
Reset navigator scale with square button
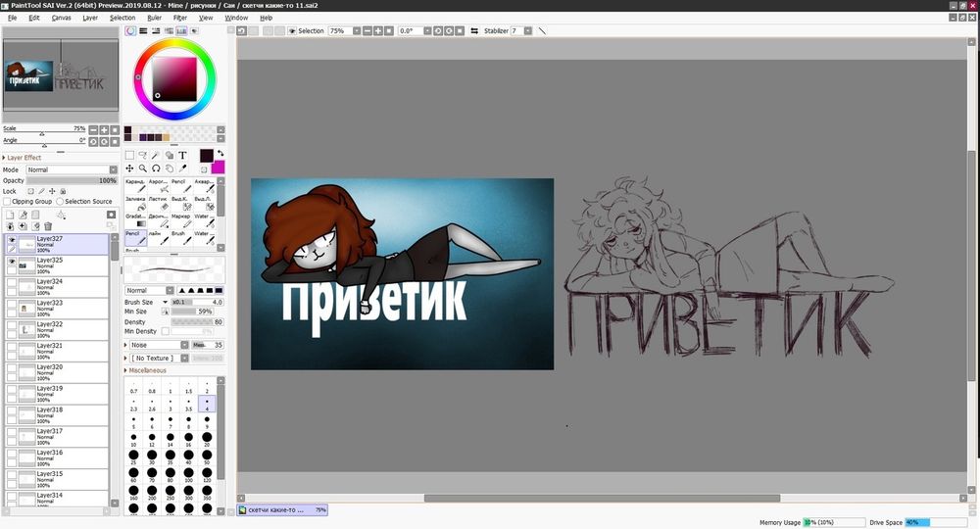coord(115,130)
